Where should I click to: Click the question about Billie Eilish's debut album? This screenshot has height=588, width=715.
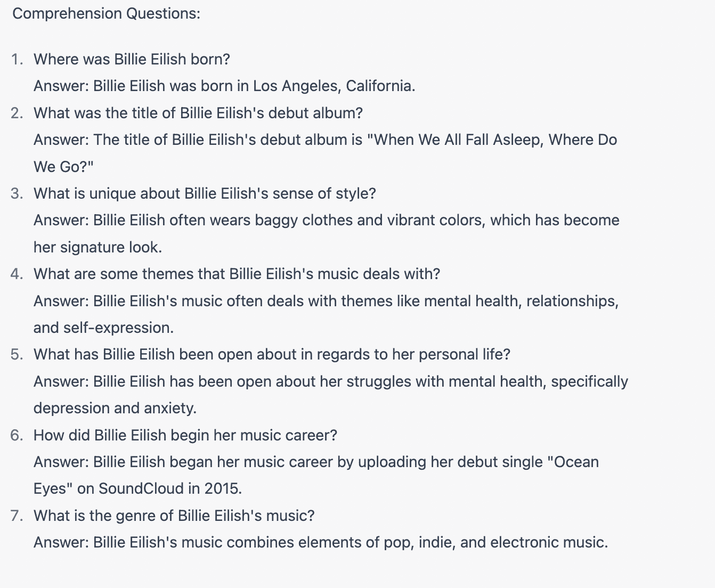coord(198,113)
